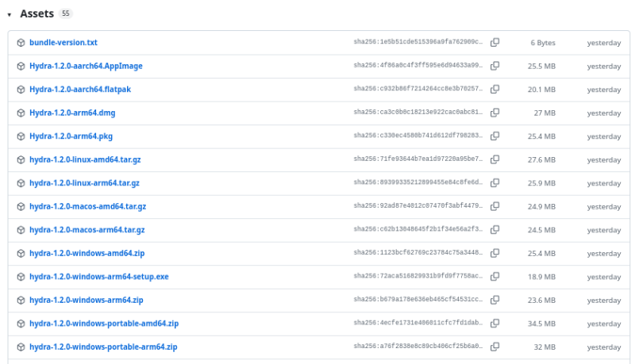Click package icon beside bundle-version.txt

coord(21,43)
